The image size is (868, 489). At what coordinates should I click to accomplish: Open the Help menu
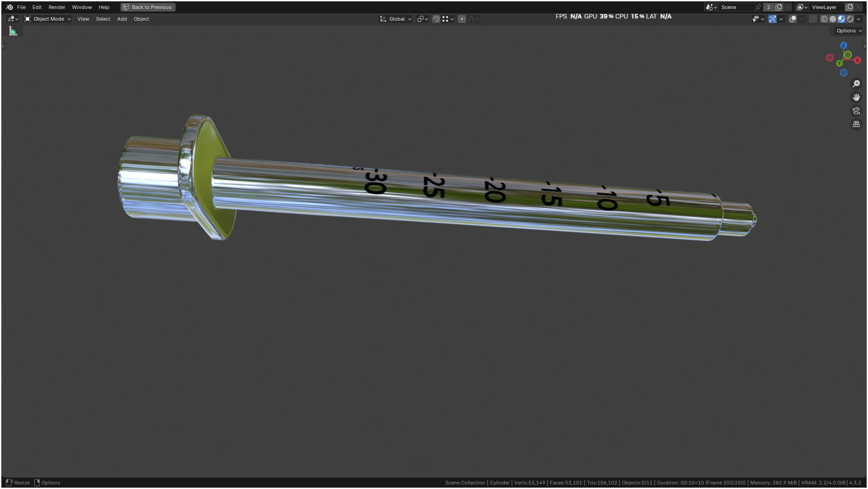coord(104,7)
